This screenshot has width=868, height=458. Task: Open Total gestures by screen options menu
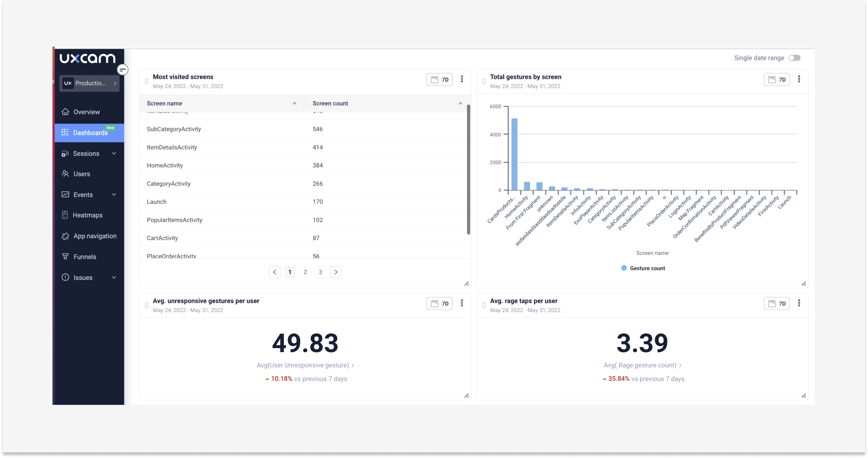[x=799, y=79]
